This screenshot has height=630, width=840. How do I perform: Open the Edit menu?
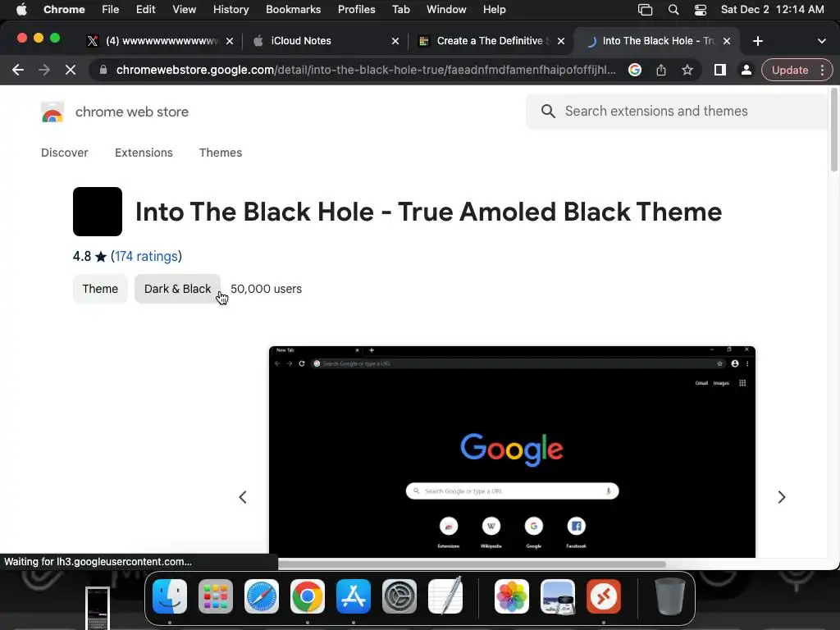click(145, 10)
